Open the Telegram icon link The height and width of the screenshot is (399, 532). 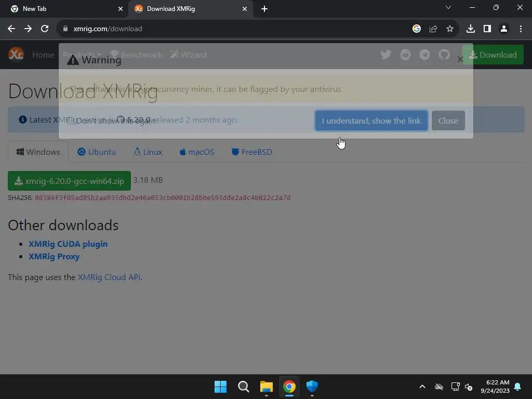click(x=425, y=55)
